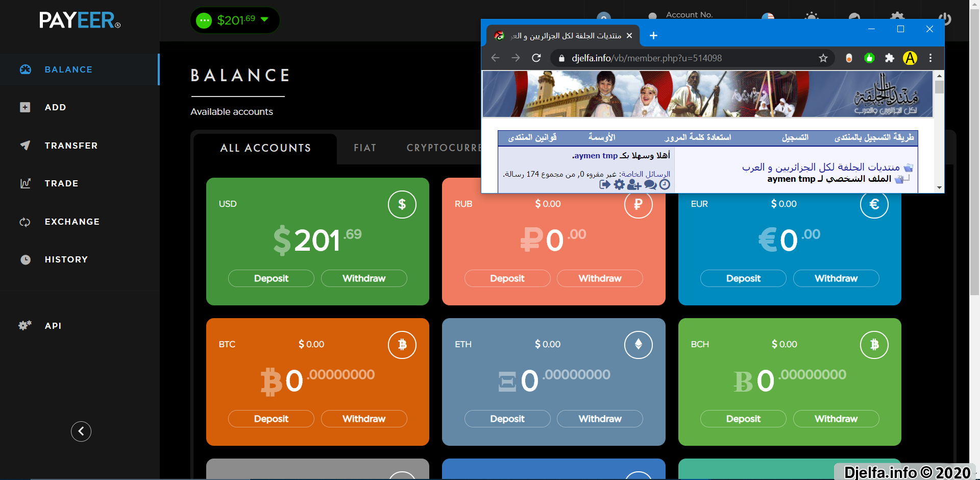Deposit to the BTC account
The image size is (980, 480).
tap(271, 419)
